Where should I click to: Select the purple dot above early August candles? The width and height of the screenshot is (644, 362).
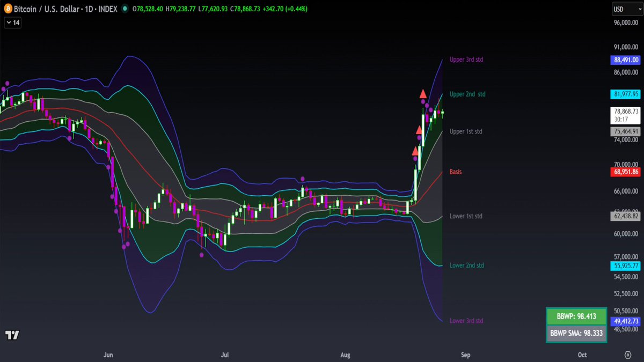[x=303, y=179]
